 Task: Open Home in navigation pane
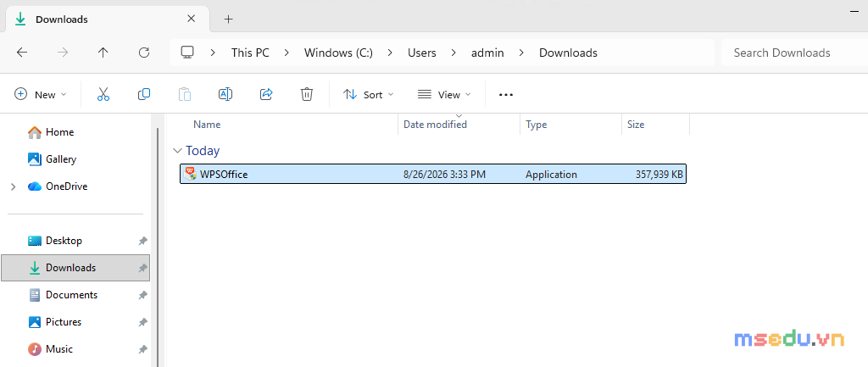tap(60, 132)
